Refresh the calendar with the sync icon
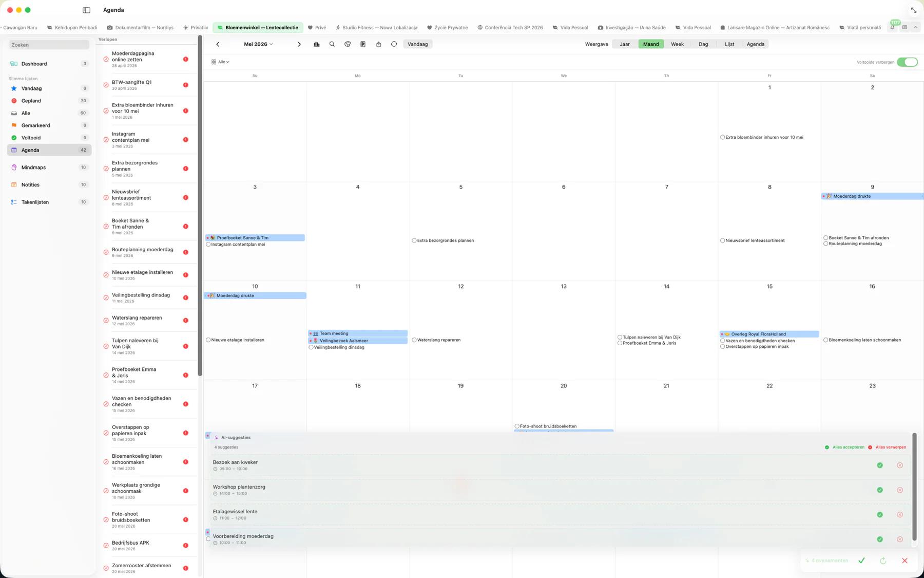This screenshot has width=924, height=578. [x=394, y=44]
